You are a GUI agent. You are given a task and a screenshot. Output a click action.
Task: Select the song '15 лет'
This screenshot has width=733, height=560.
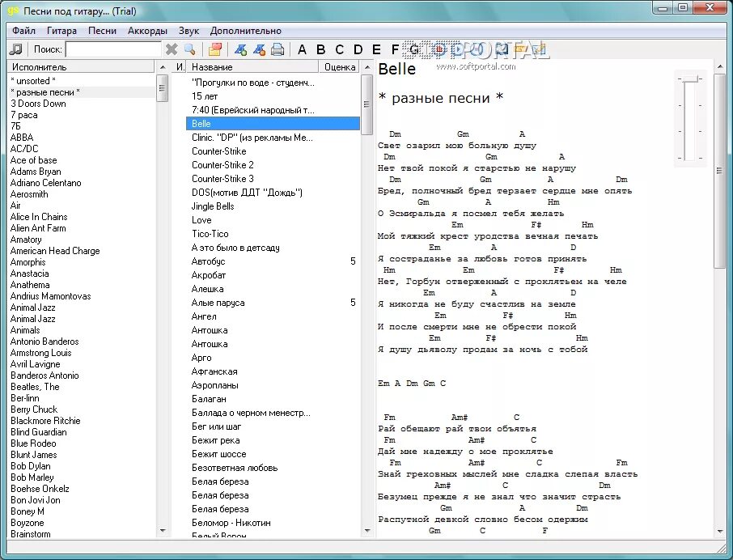pyautogui.click(x=205, y=96)
